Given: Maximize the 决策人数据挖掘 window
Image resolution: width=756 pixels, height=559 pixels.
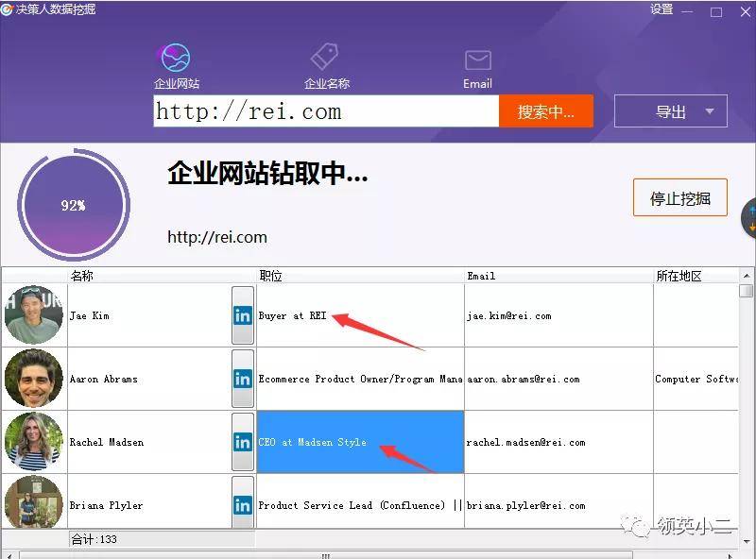Looking at the screenshot, I should point(716,12).
